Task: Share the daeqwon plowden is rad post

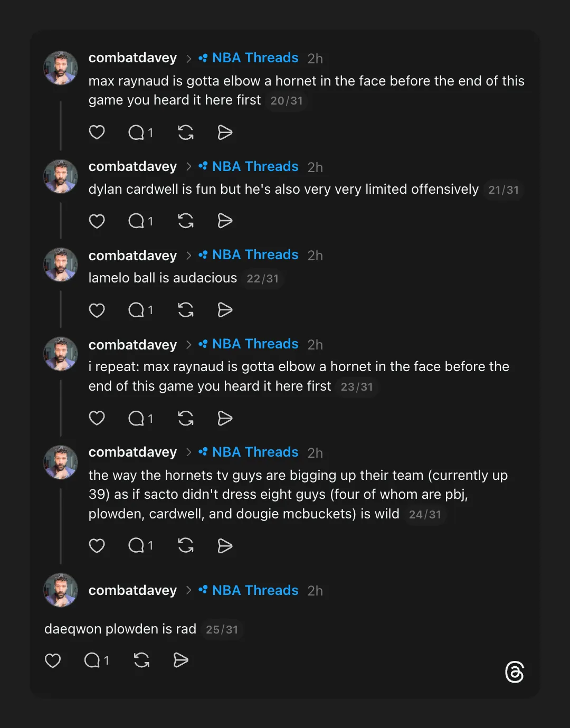Action: click(x=181, y=660)
